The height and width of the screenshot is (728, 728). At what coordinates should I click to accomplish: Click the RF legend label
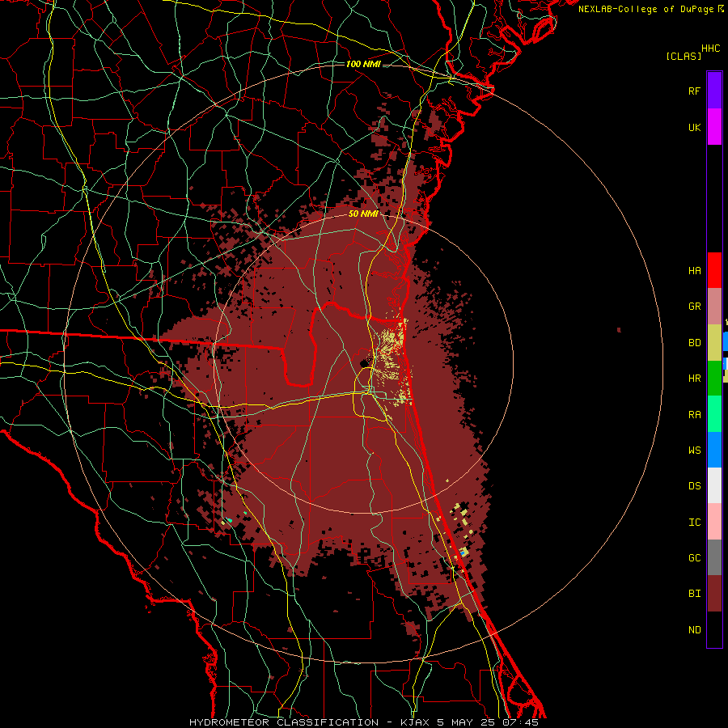coord(694,91)
